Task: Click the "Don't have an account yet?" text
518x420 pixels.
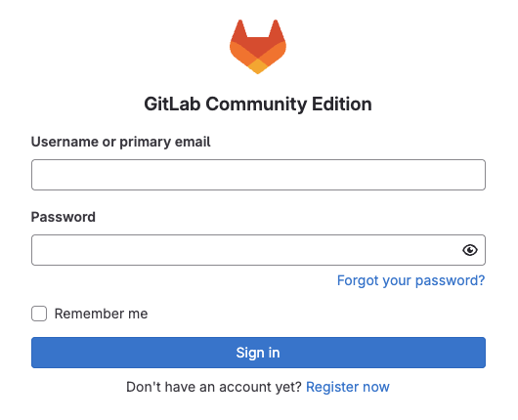Action: [x=214, y=387]
